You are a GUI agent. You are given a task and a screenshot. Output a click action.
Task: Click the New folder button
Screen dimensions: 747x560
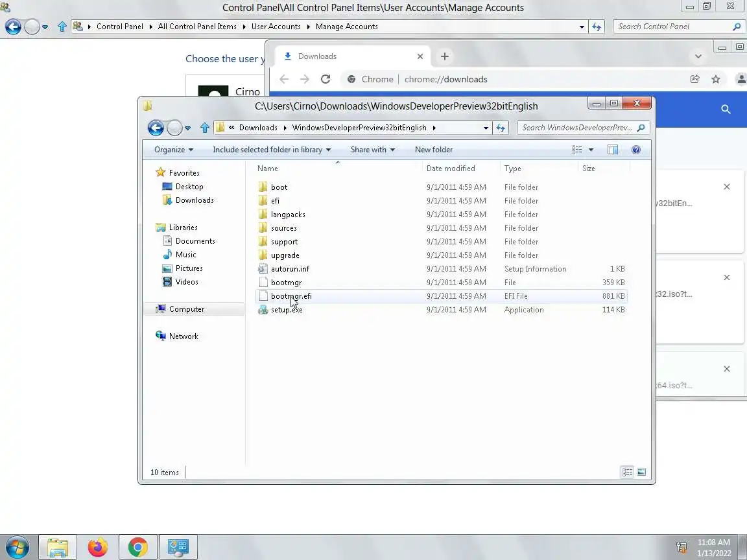point(434,150)
